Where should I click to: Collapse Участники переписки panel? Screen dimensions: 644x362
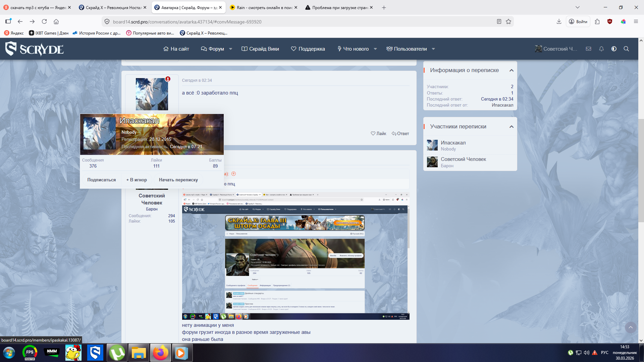click(x=512, y=127)
